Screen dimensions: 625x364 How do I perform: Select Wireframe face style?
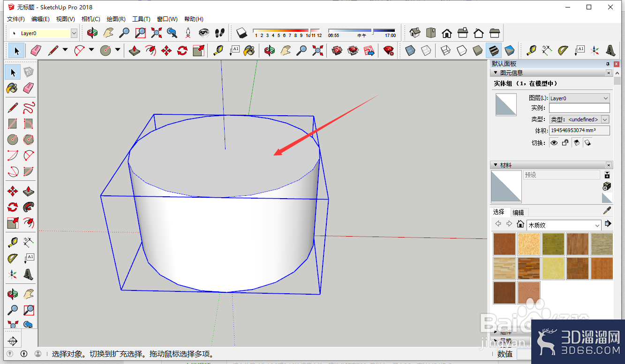[x=446, y=50]
